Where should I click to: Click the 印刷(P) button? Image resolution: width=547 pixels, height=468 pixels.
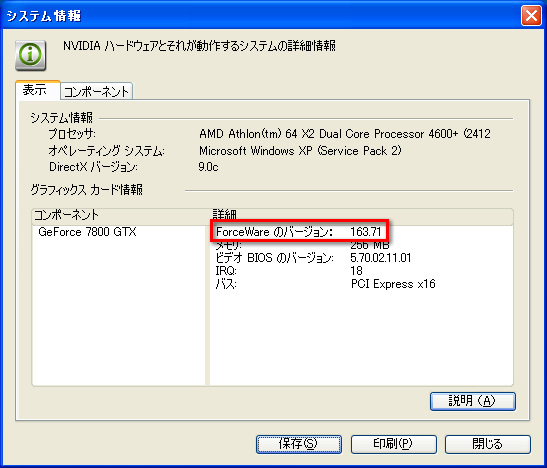click(393, 444)
